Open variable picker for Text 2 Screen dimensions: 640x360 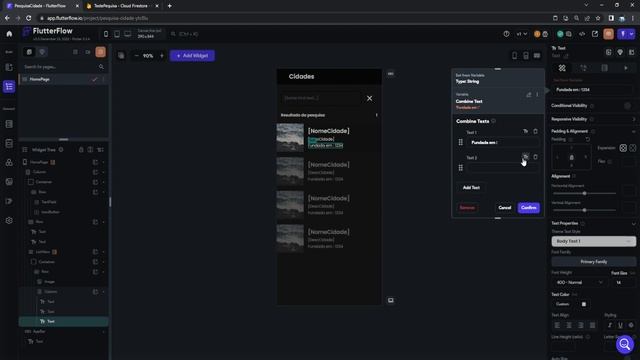click(525, 157)
